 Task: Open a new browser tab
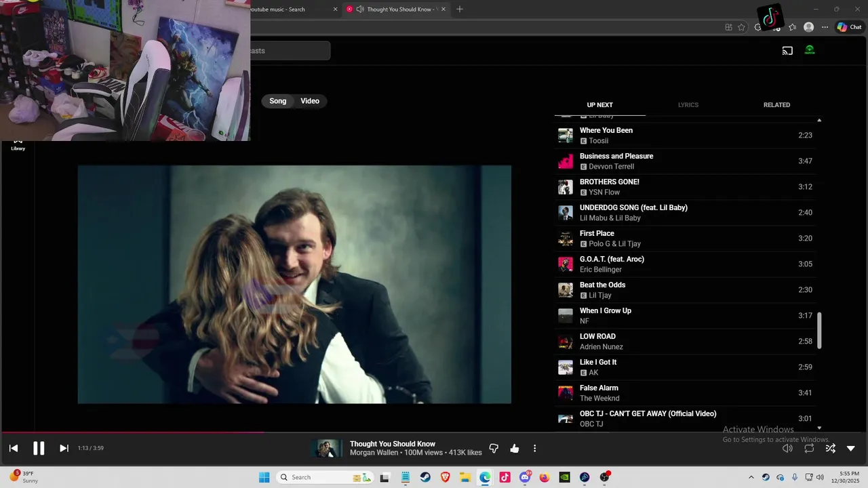460,9
